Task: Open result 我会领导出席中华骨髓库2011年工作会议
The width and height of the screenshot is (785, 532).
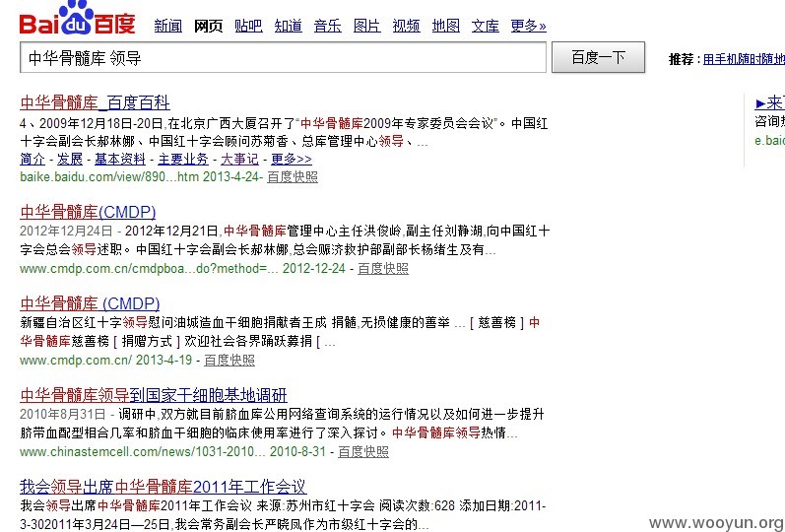Action: [x=164, y=487]
